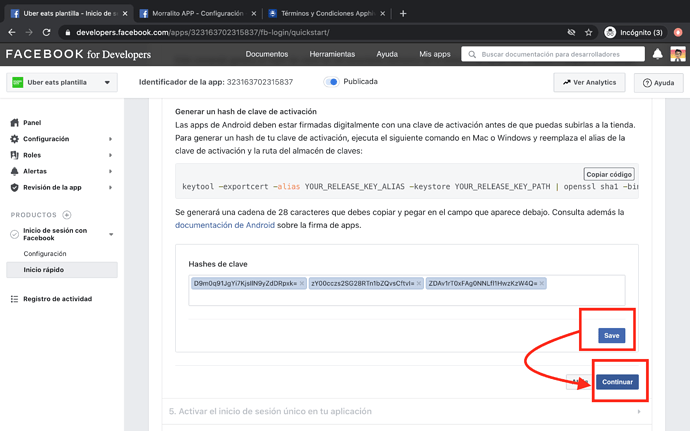Select the Uber eats plantilla browser tab
690x431 pixels.
point(69,14)
